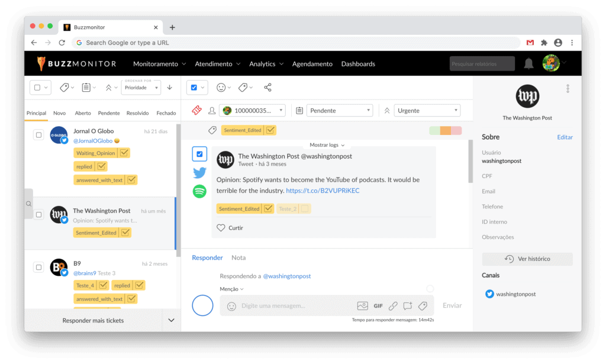Check the Jornal O Globo ticket checkbox

click(x=38, y=135)
